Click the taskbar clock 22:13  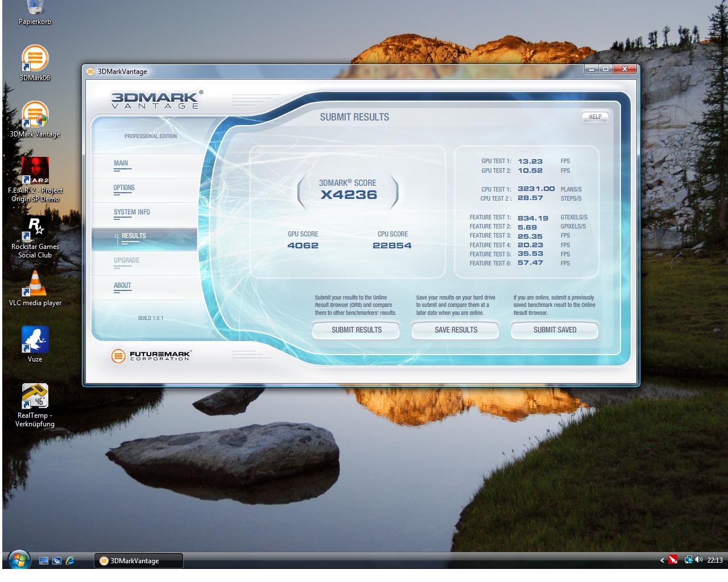pos(715,560)
